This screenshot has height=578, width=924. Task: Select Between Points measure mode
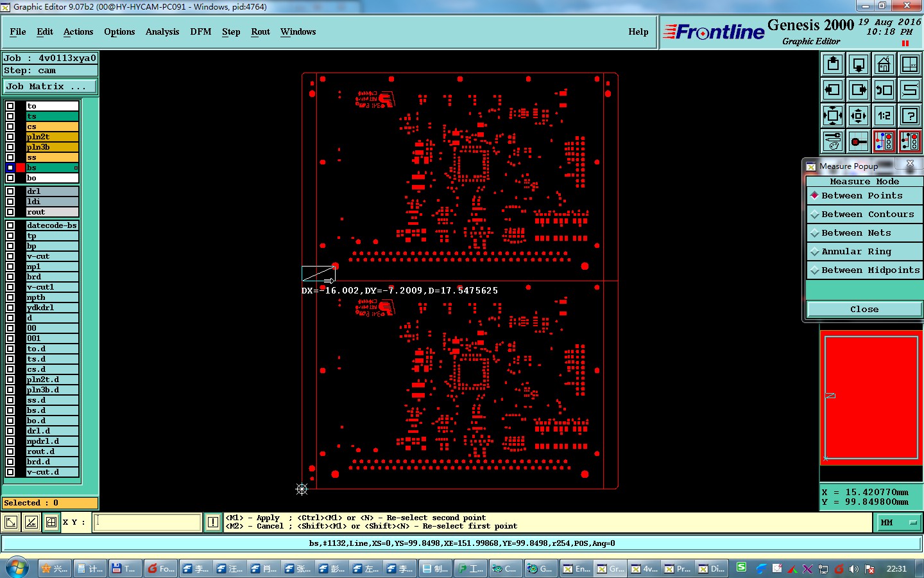point(864,196)
